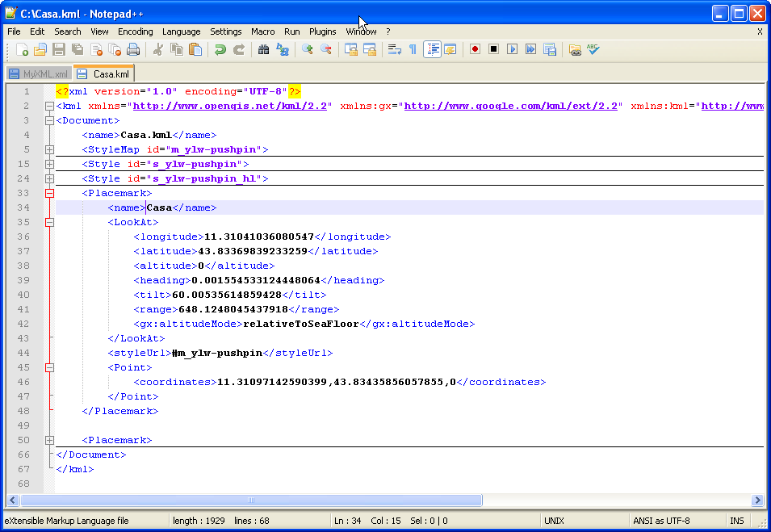Click the relativeToSeaFloor altitude mode text
Viewport: 771px width, 532px height.
[301, 324]
